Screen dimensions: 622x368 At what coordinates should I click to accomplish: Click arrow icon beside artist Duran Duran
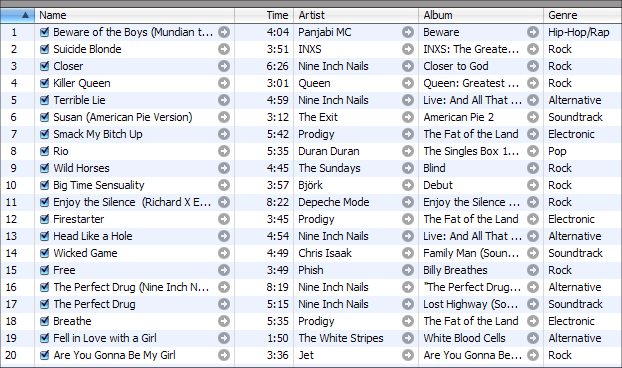408,151
